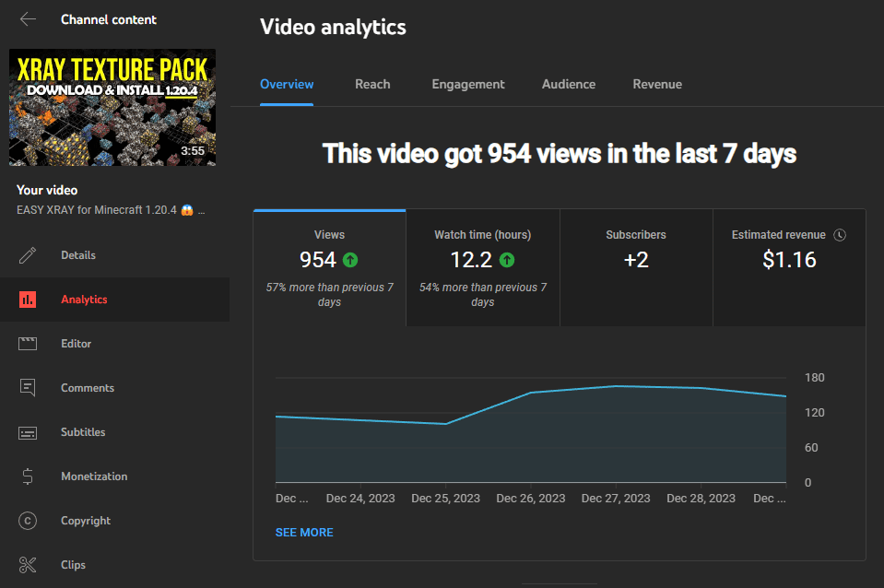Select the Subscribers metric card

(636, 268)
